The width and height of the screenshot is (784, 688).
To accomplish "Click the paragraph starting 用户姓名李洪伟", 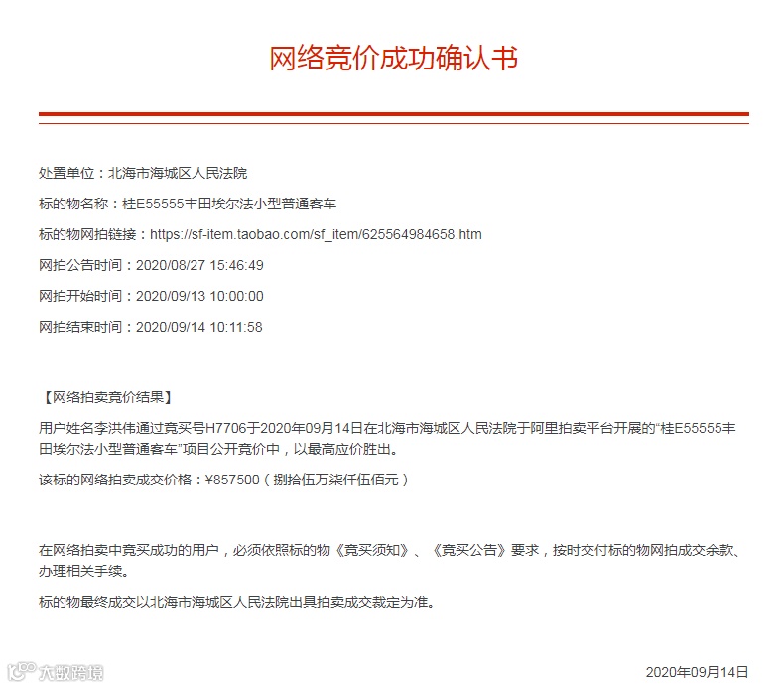I will [387, 439].
